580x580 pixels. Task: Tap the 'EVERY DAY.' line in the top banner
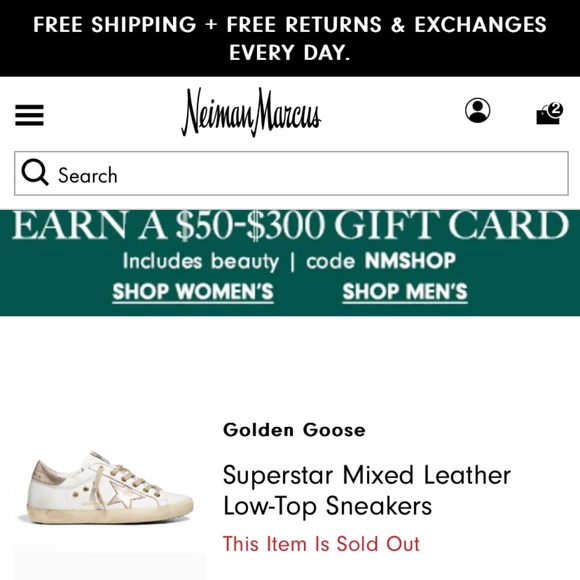tap(289, 53)
